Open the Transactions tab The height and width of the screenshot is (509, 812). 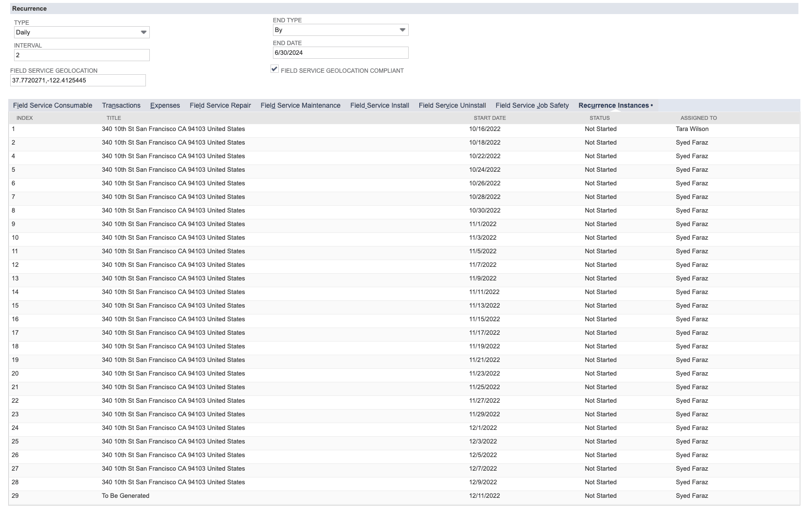[121, 105]
